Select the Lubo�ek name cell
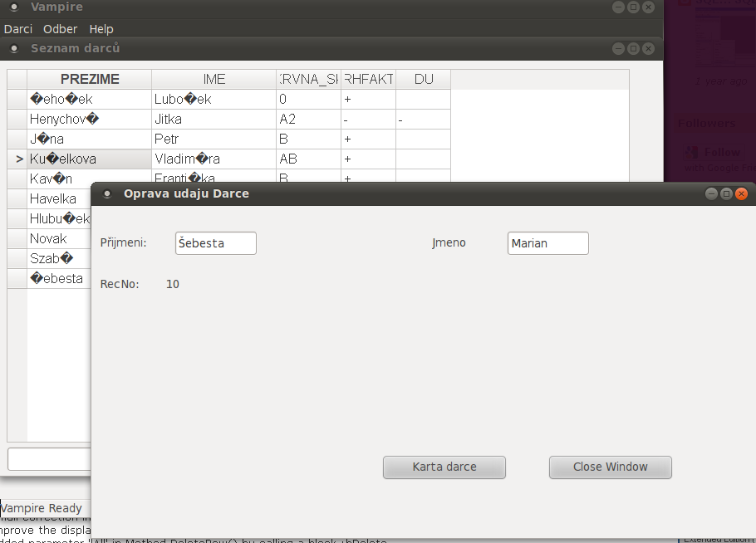The image size is (756, 543). coord(214,100)
